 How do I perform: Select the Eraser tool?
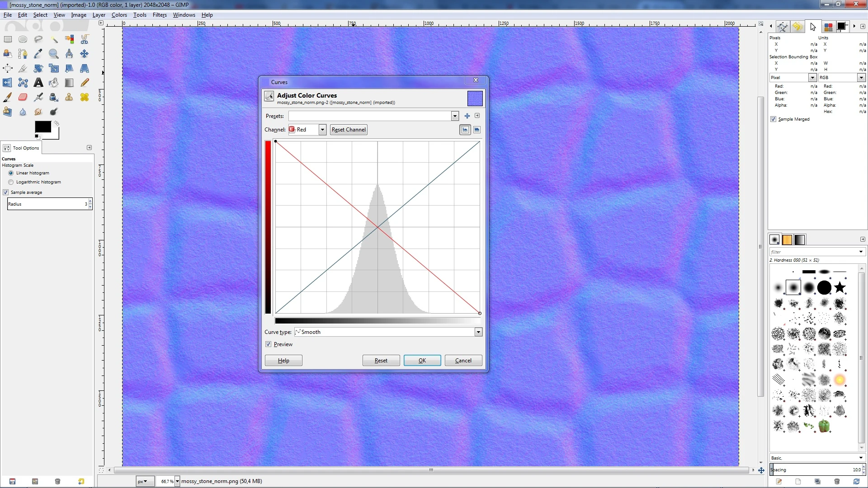[x=23, y=97]
